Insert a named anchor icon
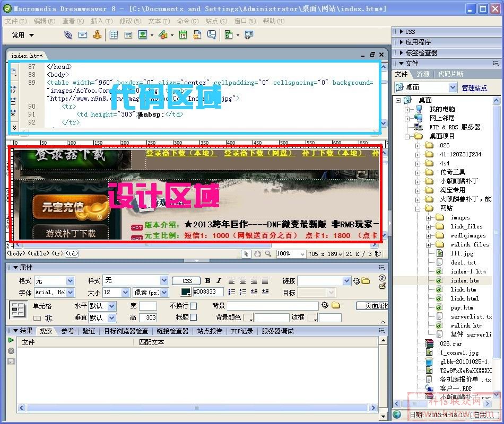504x424 pixels. (98, 34)
